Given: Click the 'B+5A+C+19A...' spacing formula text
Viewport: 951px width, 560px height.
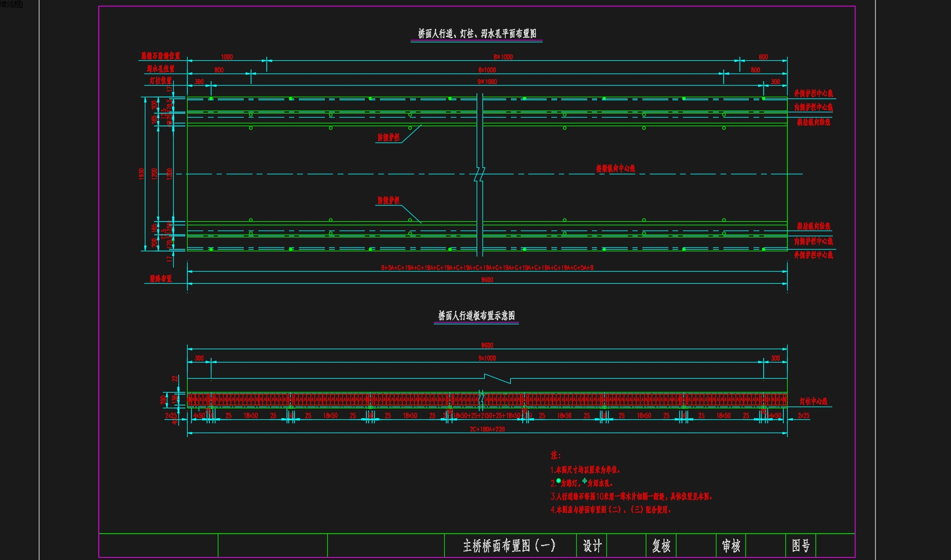Looking at the screenshot, I should tap(487, 268).
